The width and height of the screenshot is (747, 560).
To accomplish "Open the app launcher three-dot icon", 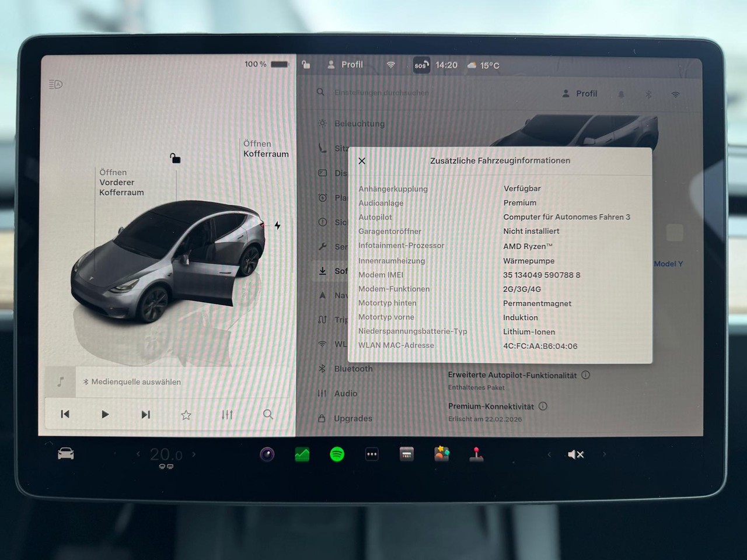I will point(372,453).
